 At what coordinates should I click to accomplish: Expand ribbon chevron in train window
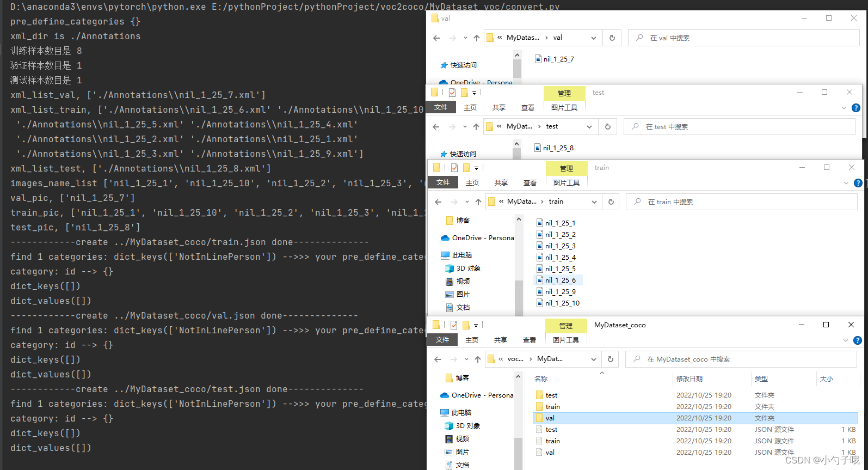846,183
